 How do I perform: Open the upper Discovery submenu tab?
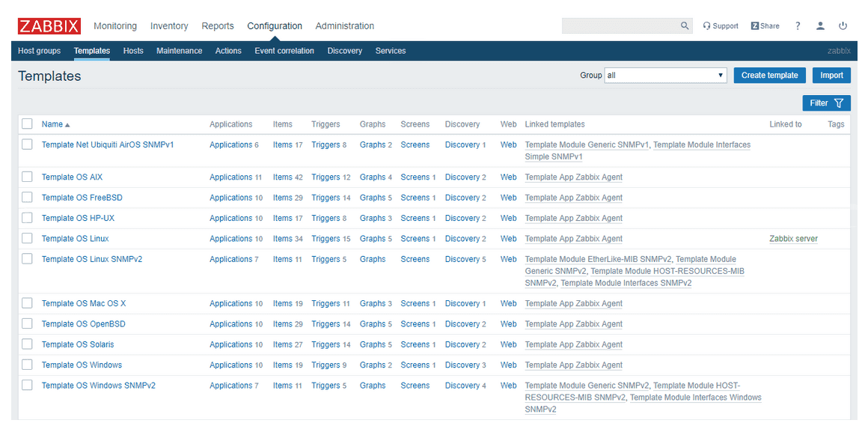(345, 51)
